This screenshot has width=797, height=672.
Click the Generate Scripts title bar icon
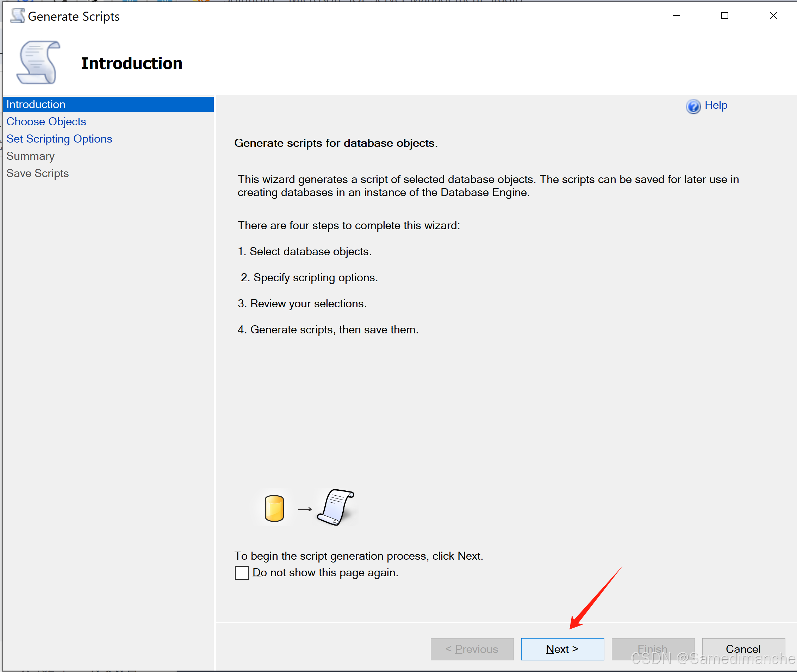18,15
